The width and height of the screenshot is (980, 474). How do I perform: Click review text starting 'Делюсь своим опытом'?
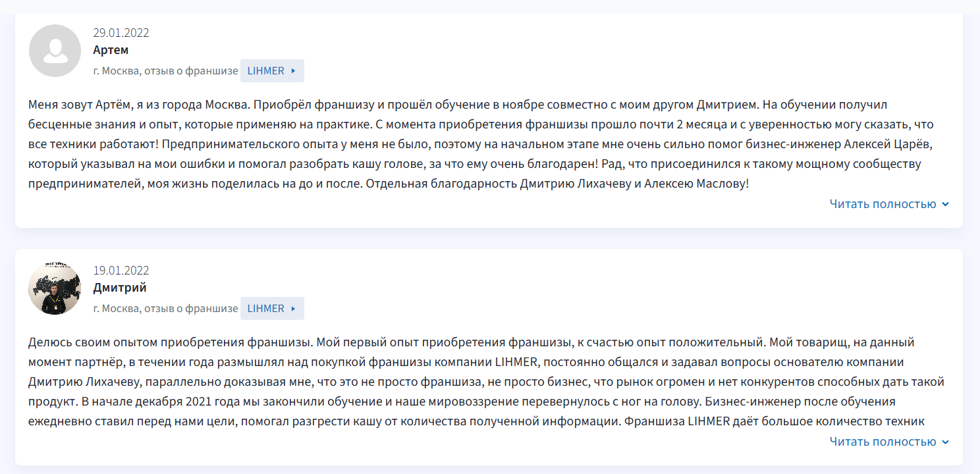(x=487, y=382)
